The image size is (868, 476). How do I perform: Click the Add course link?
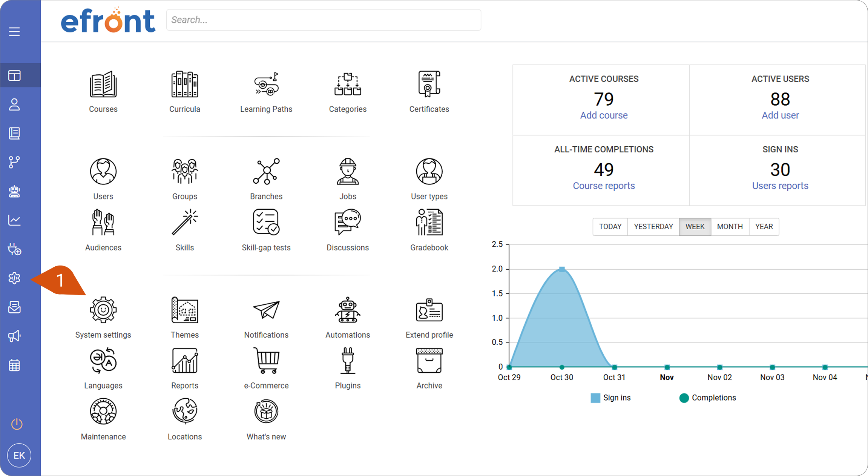click(x=604, y=115)
